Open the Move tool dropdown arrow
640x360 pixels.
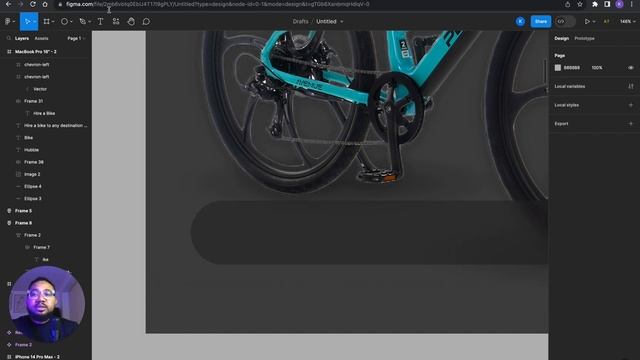pos(35,22)
